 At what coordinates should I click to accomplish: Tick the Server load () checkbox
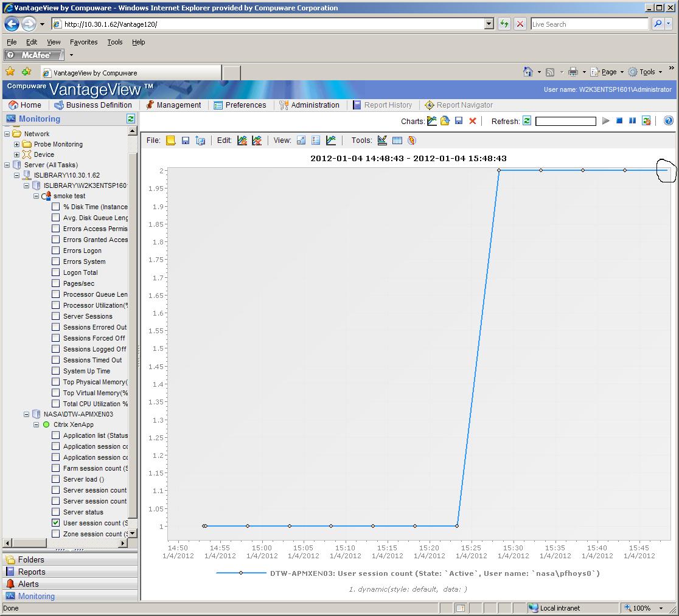pyautogui.click(x=55, y=479)
